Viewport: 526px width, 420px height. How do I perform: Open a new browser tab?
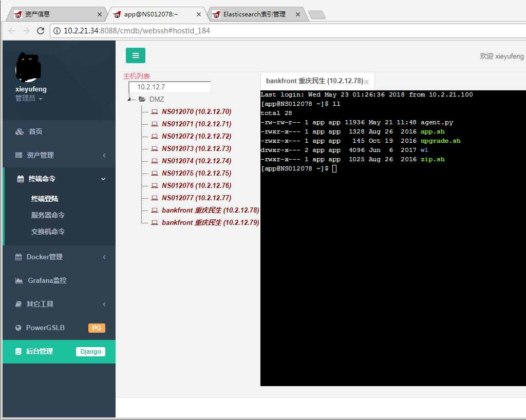coord(316,15)
